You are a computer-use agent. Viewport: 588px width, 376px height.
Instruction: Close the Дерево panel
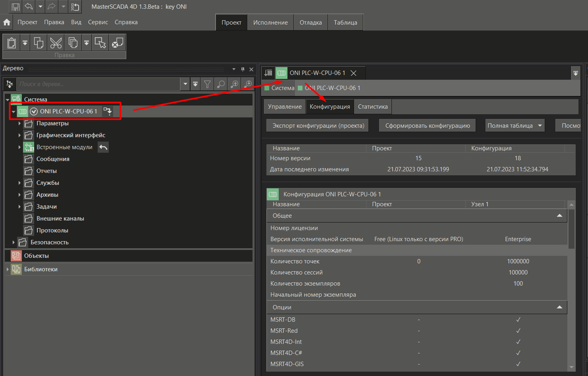[x=251, y=69]
